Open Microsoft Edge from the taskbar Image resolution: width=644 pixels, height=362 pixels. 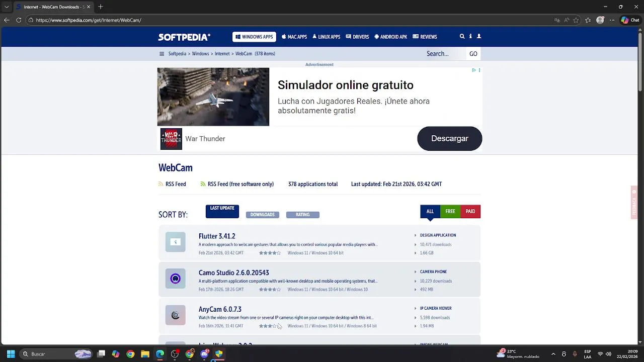(x=159, y=354)
